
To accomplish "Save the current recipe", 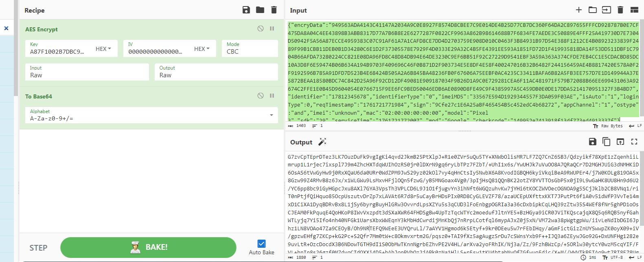I will (246, 10).
